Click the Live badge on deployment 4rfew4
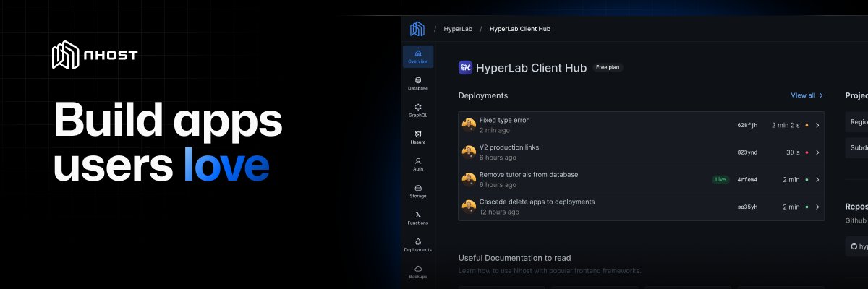868x289 pixels. (x=720, y=179)
